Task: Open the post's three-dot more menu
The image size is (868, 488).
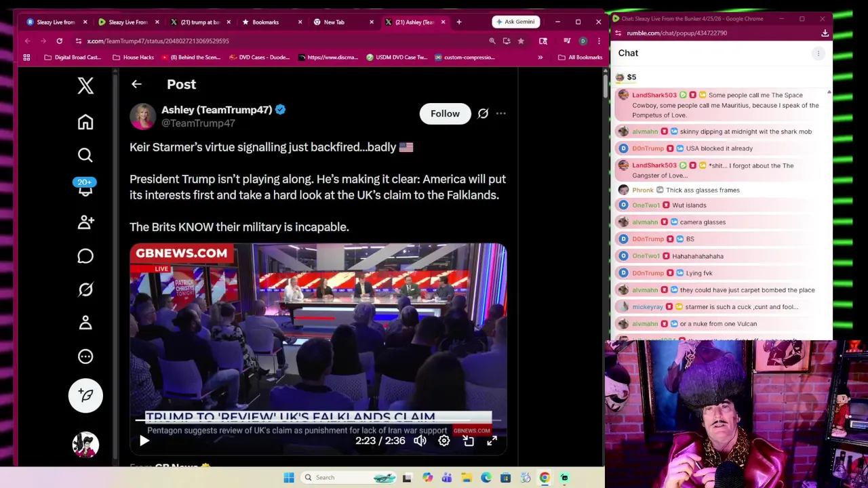Action: click(x=500, y=114)
